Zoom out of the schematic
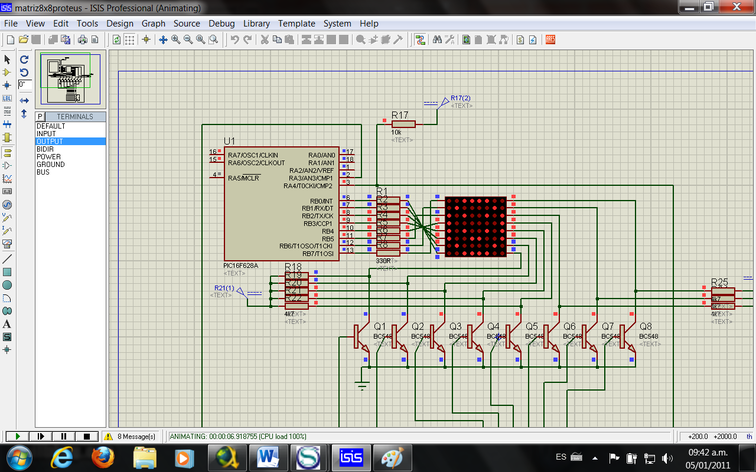 coord(188,40)
